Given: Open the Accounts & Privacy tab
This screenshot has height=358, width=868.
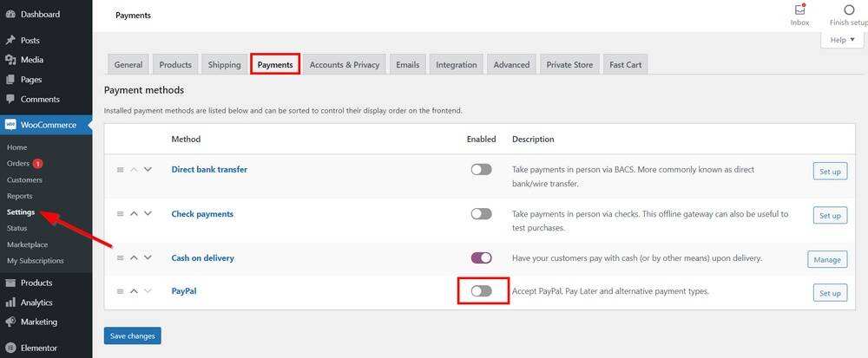Looking at the screenshot, I should pos(345,65).
